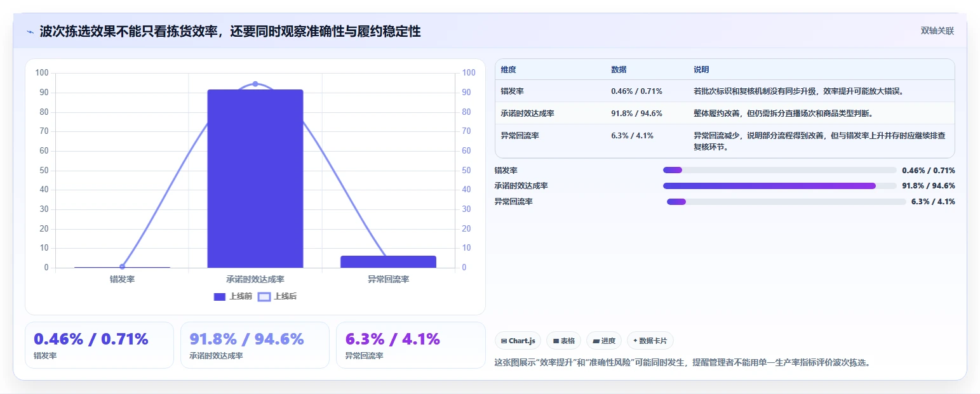
Task: Click the 6.3% / 4.1% value after progress bar
Action: coord(933,202)
